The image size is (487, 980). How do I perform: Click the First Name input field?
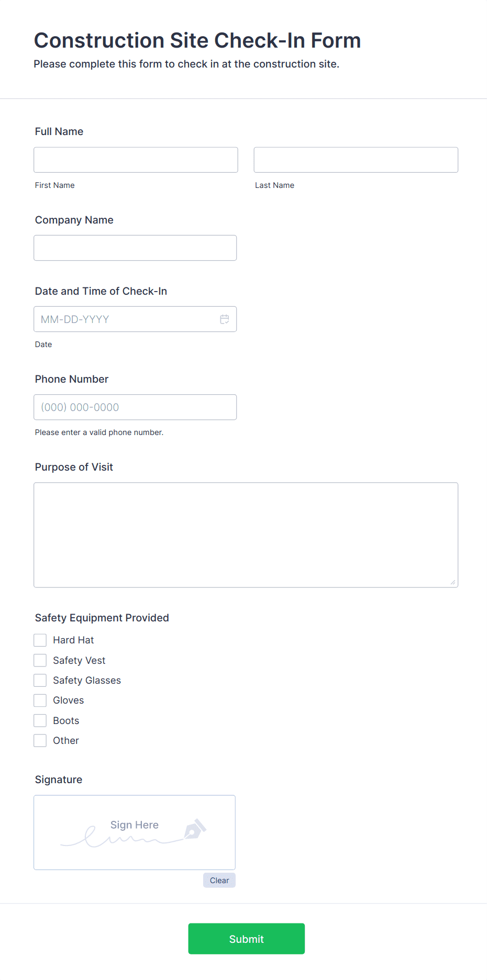coord(136,160)
